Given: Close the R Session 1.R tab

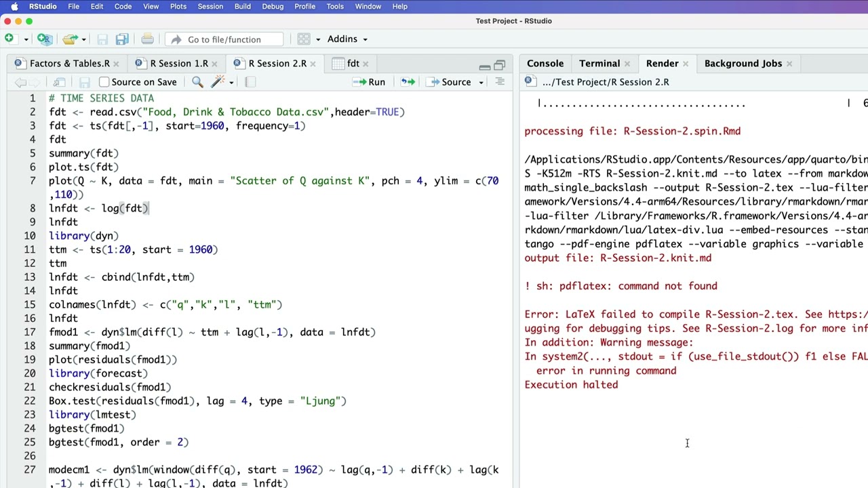Looking at the screenshot, I should (x=215, y=64).
